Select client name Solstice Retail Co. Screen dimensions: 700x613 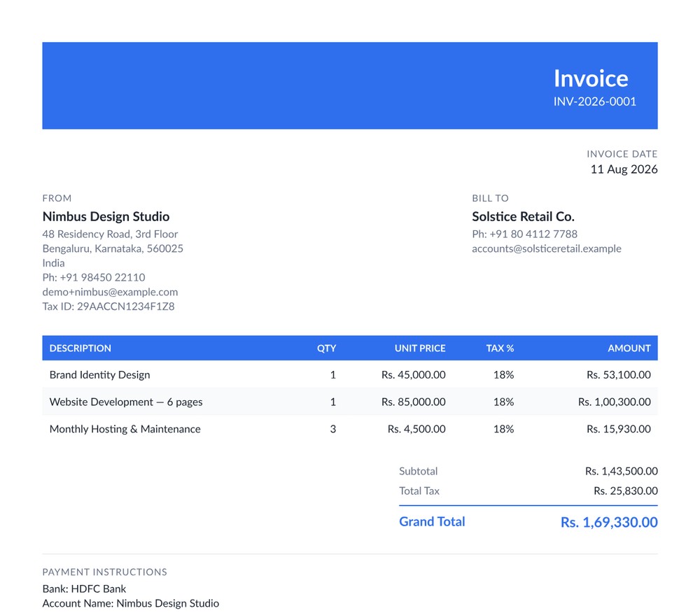pos(523,216)
